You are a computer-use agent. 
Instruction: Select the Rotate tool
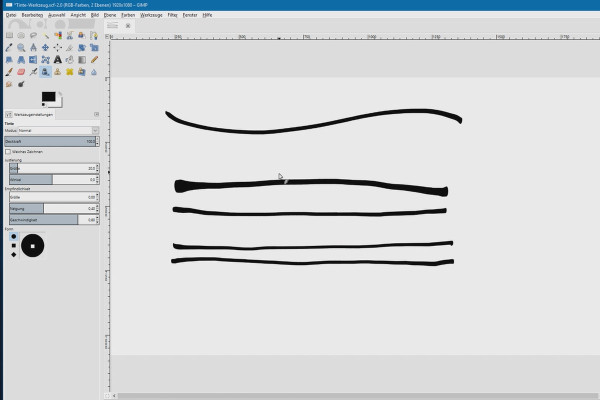(x=82, y=48)
